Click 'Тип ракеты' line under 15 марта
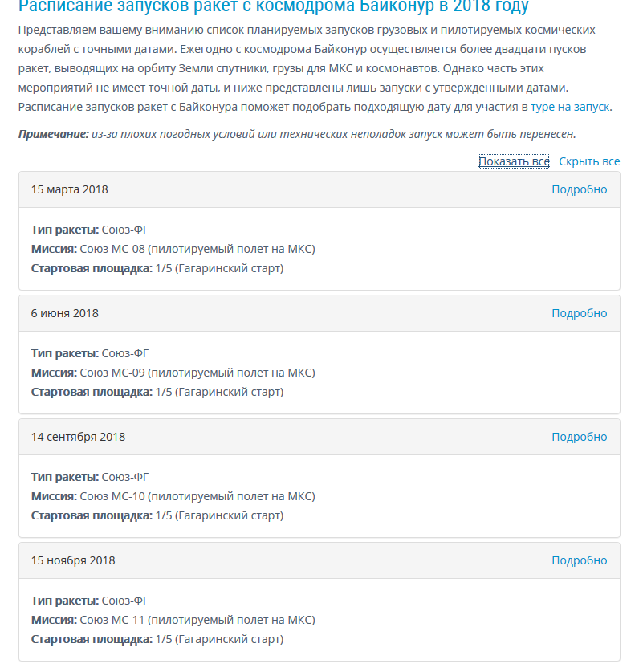The image size is (639, 672). click(90, 230)
